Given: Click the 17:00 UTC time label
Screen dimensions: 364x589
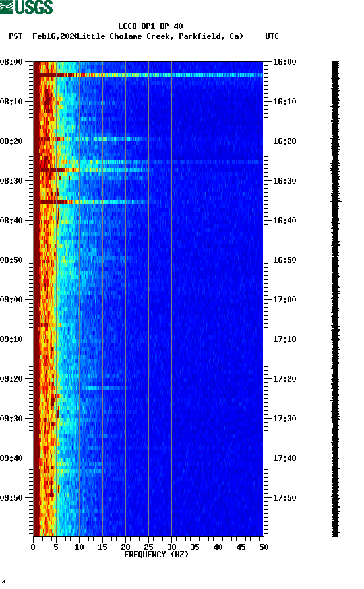Looking at the screenshot, I should coord(284,300).
